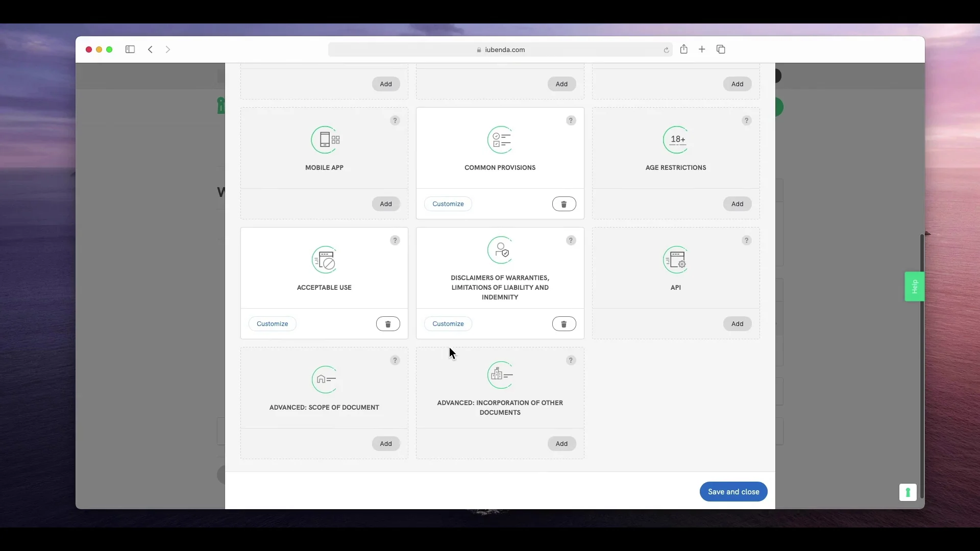Click the Mobile App phone icon
Viewport: 980px width, 551px height.
pyautogui.click(x=325, y=139)
